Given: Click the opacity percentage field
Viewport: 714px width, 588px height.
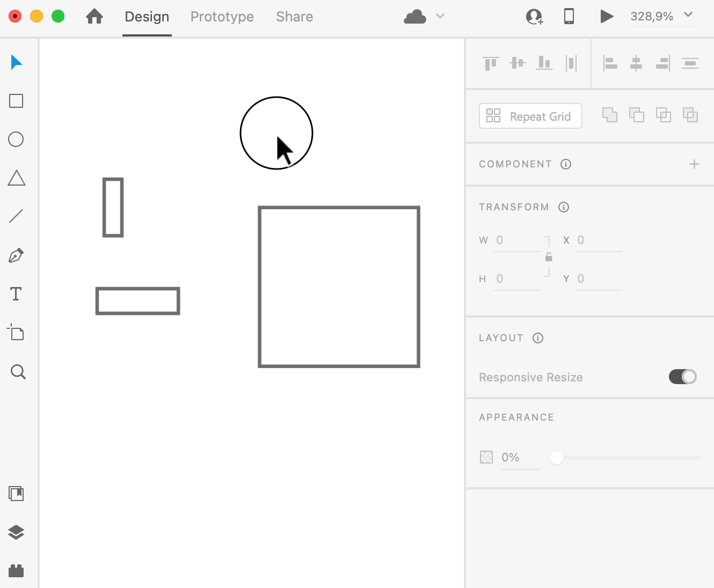Looking at the screenshot, I should pyautogui.click(x=520, y=458).
